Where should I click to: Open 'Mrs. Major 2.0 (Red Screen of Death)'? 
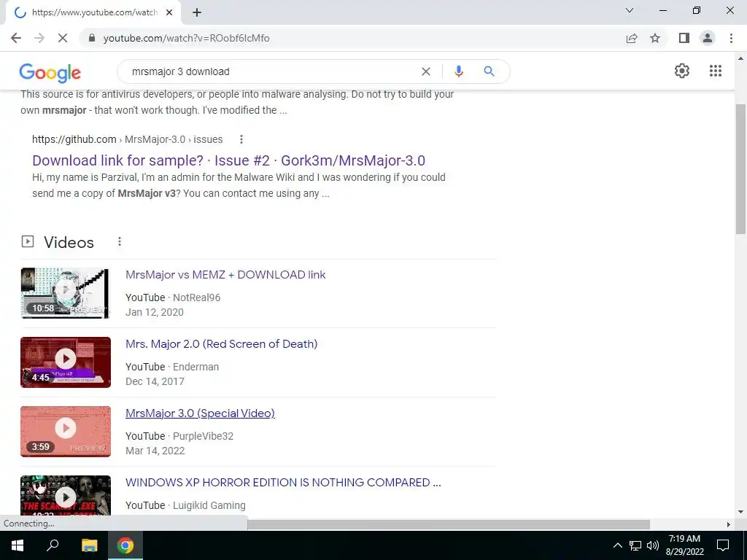222,344
